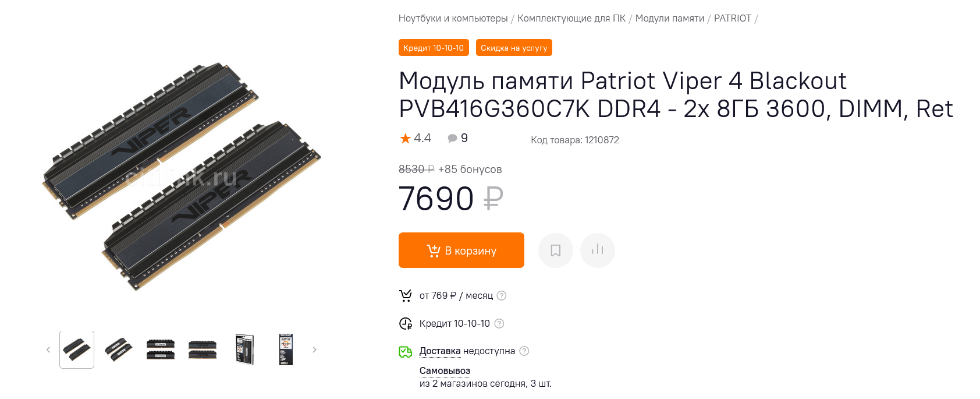Click the Кредит 10-10-10 orange badge
Viewport: 980px width, 399px height.
point(434,48)
